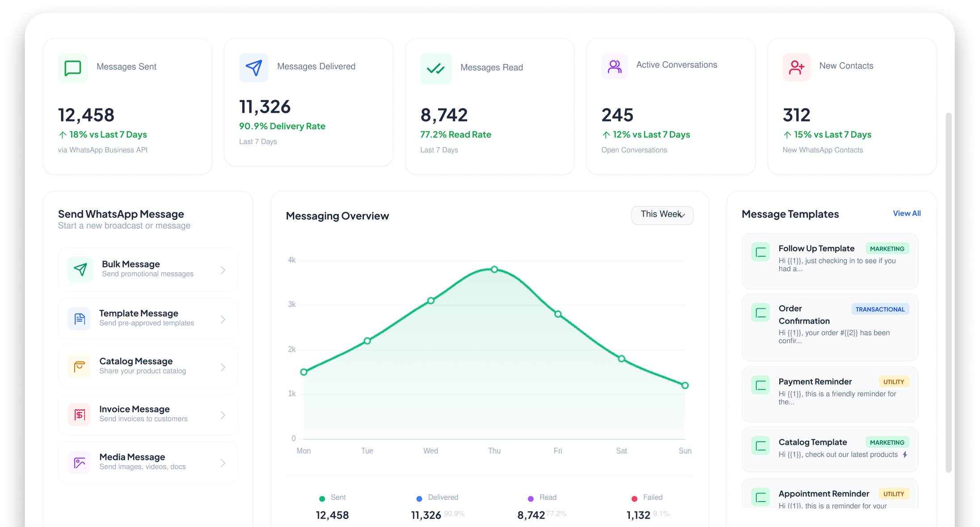This screenshot has width=980, height=527.
Task: Click the New Contacts add-user icon
Action: coord(796,67)
